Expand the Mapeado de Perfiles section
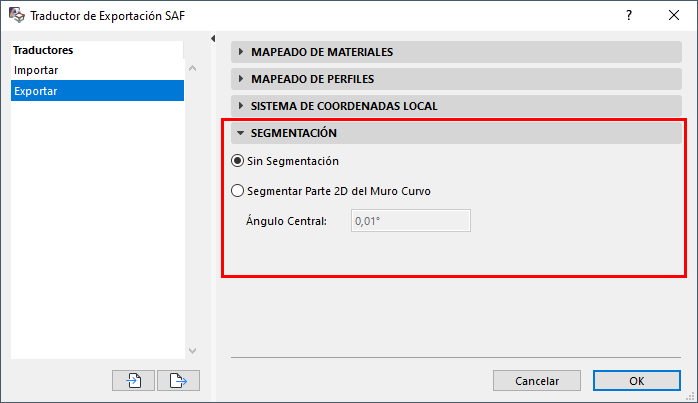The image size is (698, 403). (456, 79)
